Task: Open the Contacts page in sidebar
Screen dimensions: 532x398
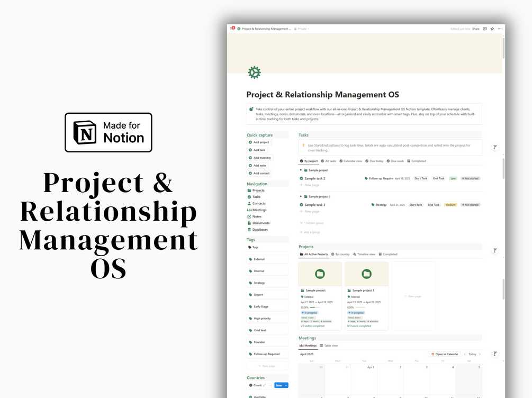Action: (x=258, y=203)
